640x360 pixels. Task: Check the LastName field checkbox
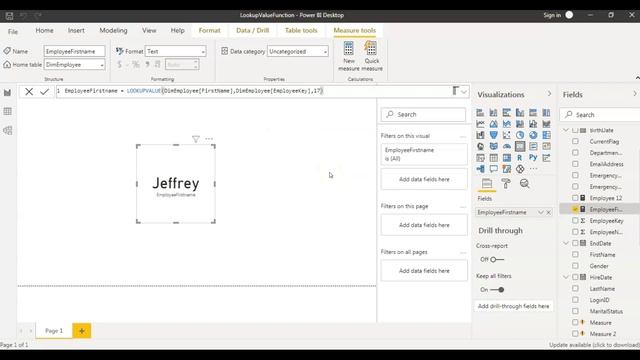(x=575, y=288)
